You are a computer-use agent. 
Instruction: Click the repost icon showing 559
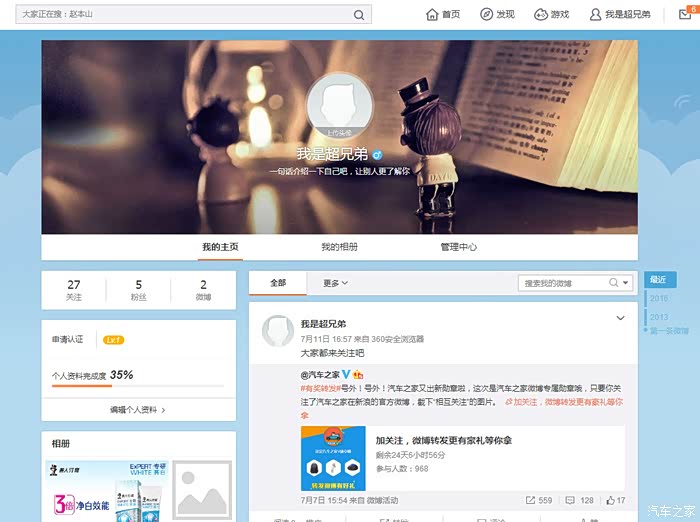pos(532,500)
